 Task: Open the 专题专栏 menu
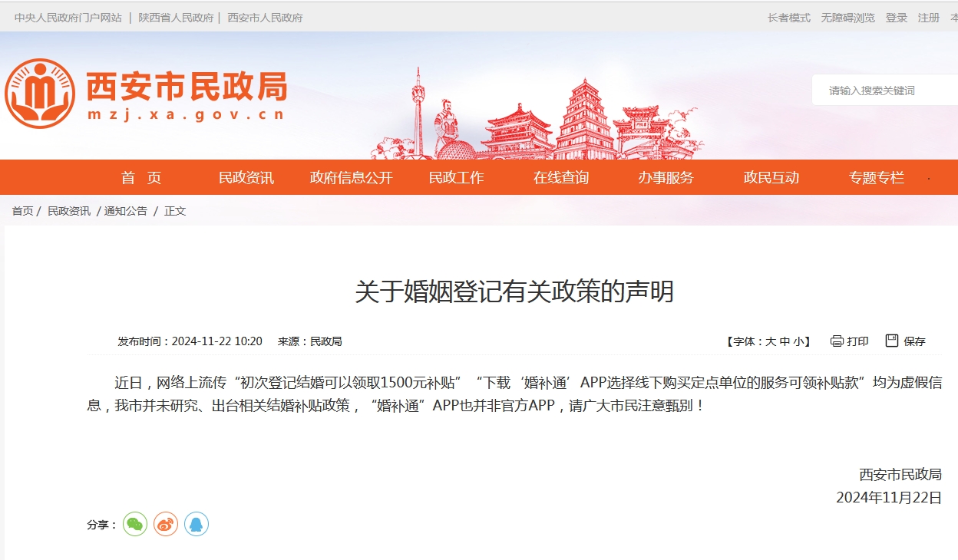tap(877, 178)
